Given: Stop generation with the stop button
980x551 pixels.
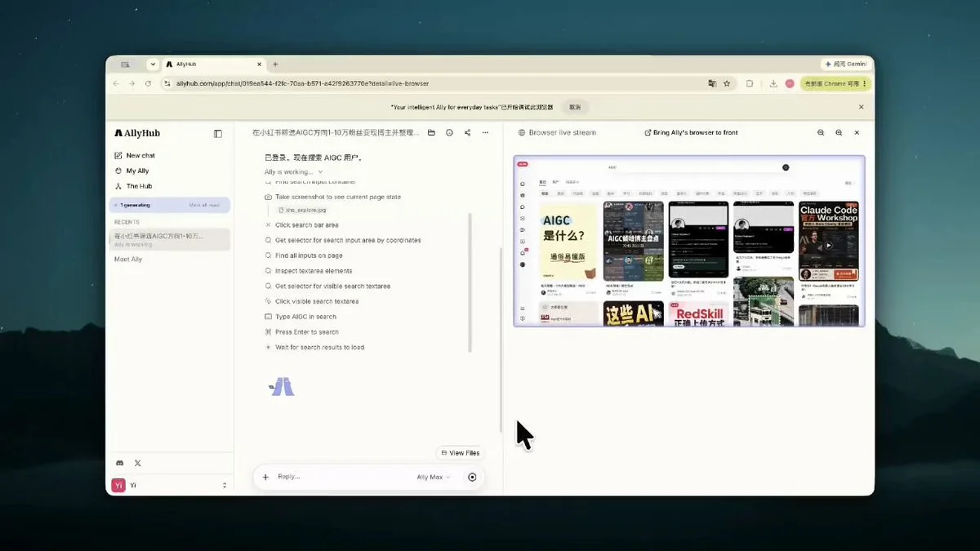Looking at the screenshot, I should pyautogui.click(x=472, y=477).
